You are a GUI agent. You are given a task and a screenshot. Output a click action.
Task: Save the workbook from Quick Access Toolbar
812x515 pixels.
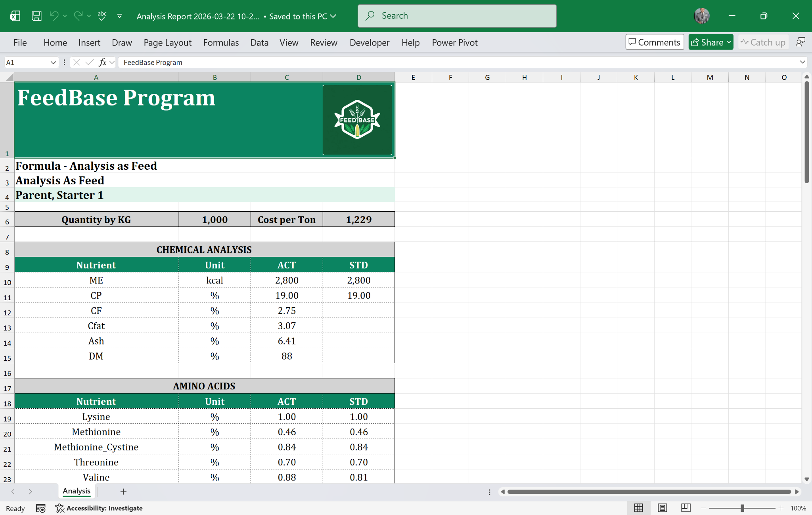36,16
